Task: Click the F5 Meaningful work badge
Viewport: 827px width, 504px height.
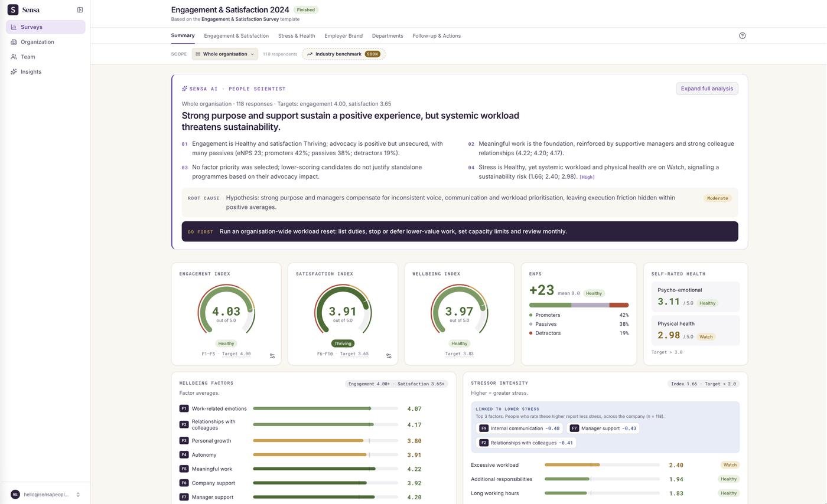Action: click(x=184, y=469)
